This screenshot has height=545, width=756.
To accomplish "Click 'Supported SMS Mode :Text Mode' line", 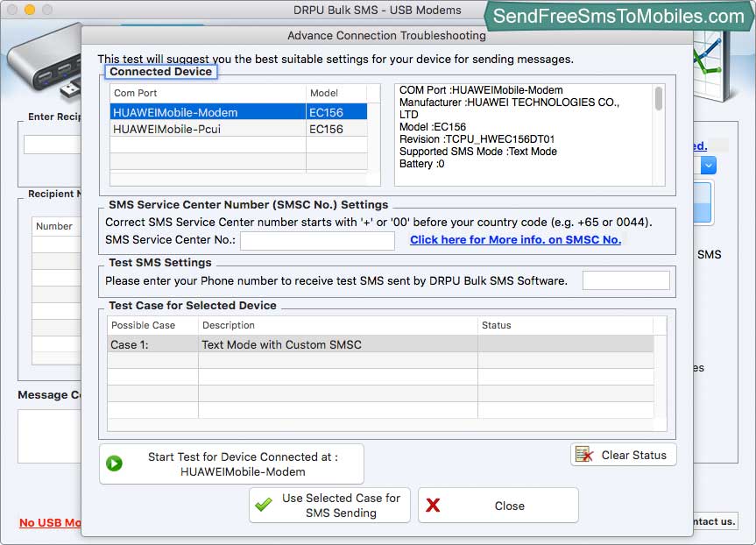I will 477,152.
